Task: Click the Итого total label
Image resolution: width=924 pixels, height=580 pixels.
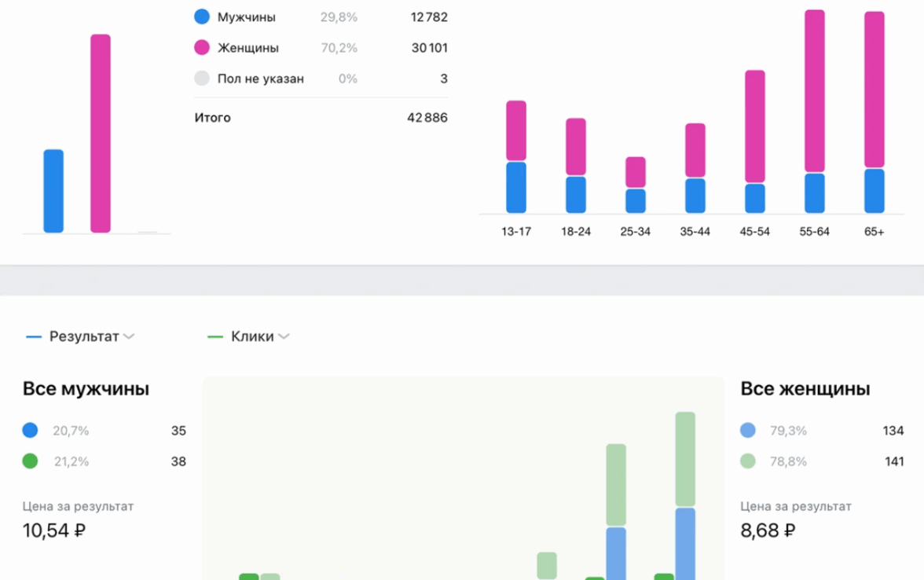Action: click(213, 117)
